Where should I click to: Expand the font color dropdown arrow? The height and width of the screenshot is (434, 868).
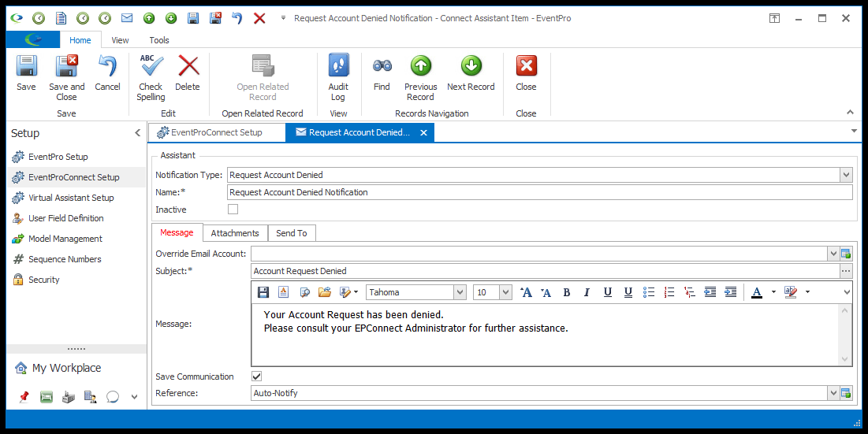(773, 292)
